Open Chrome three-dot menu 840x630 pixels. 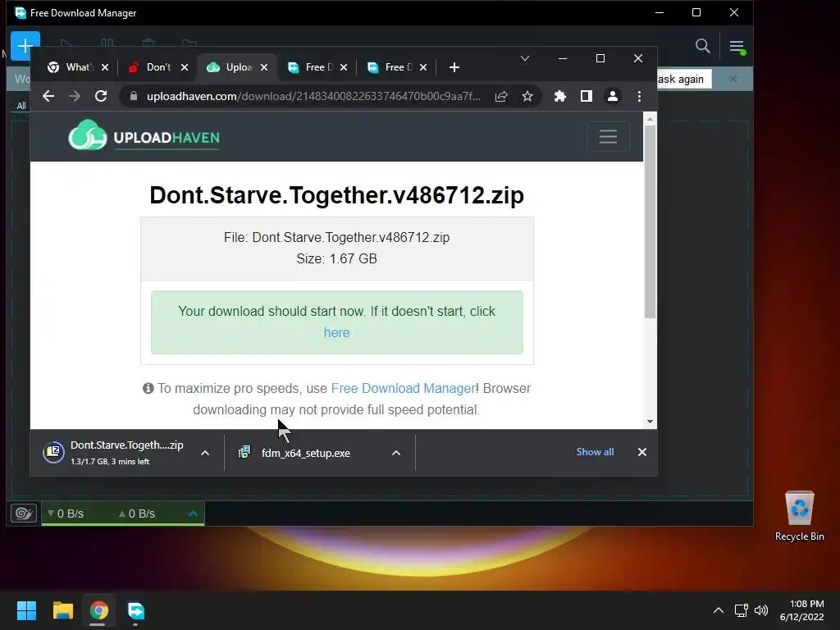click(x=639, y=97)
